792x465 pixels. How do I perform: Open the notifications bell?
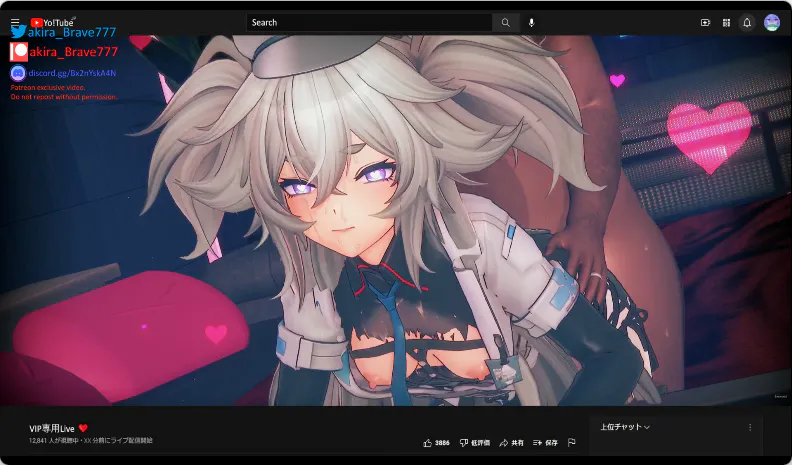click(747, 22)
